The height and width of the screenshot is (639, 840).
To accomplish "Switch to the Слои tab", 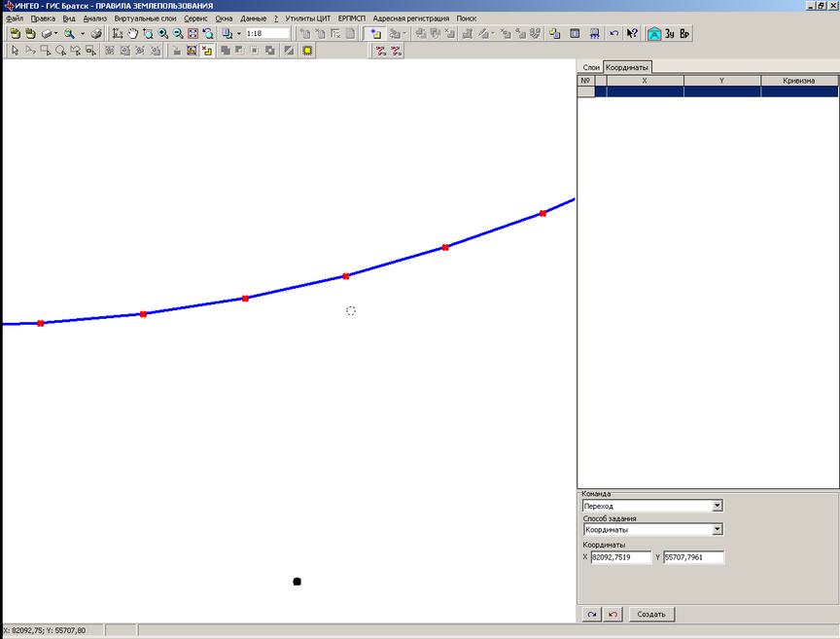I will click(x=591, y=67).
